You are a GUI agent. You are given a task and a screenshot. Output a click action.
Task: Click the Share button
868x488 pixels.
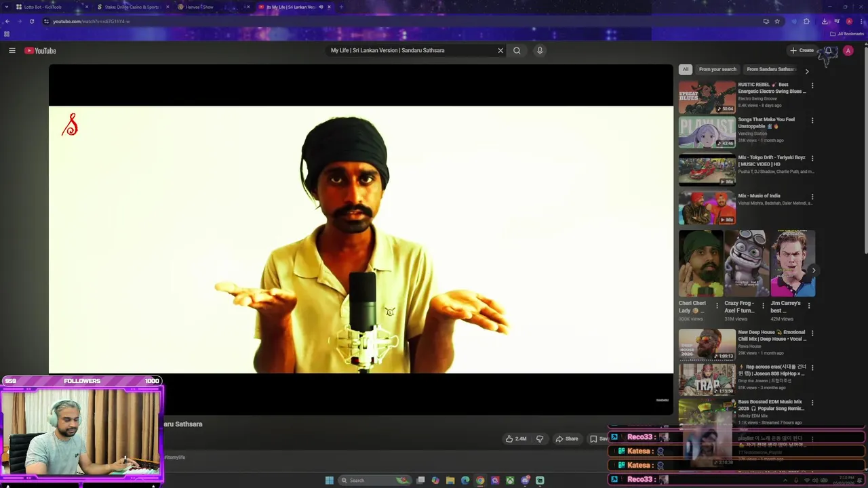tap(567, 439)
